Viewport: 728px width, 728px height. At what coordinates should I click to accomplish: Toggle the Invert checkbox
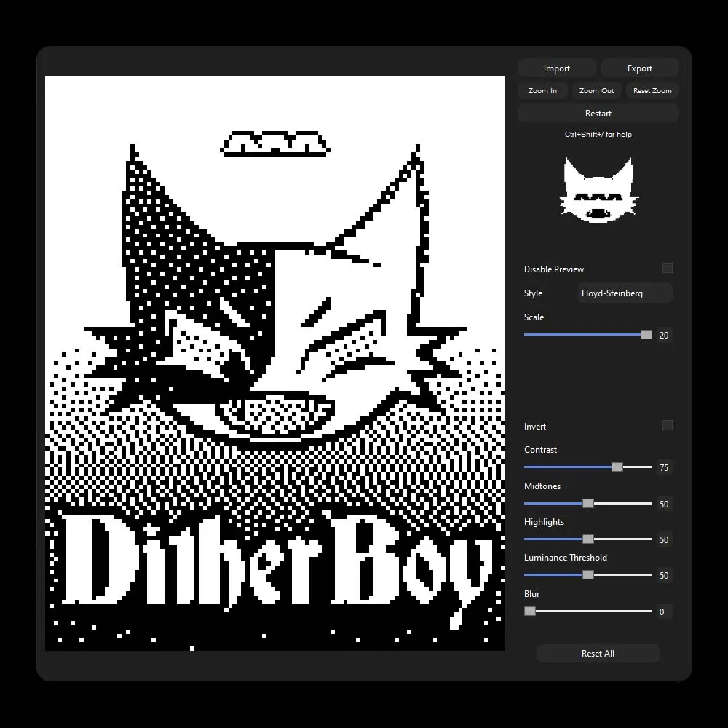point(667,425)
